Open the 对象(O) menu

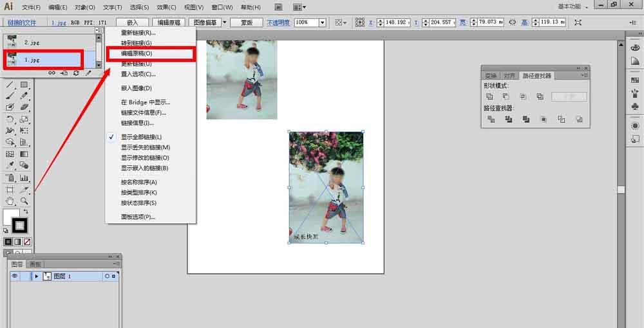click(x=85, y=7)
